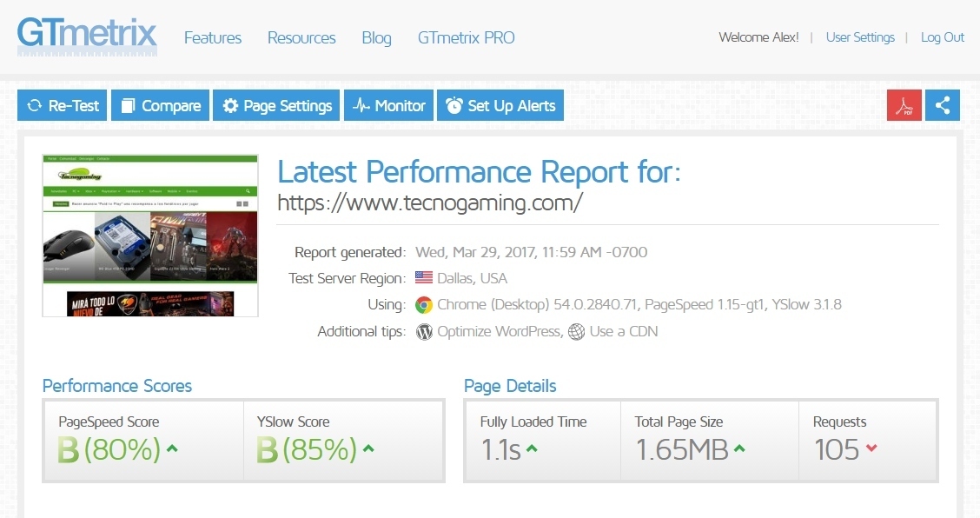Click the Monitor button

[x=389, y=106]
